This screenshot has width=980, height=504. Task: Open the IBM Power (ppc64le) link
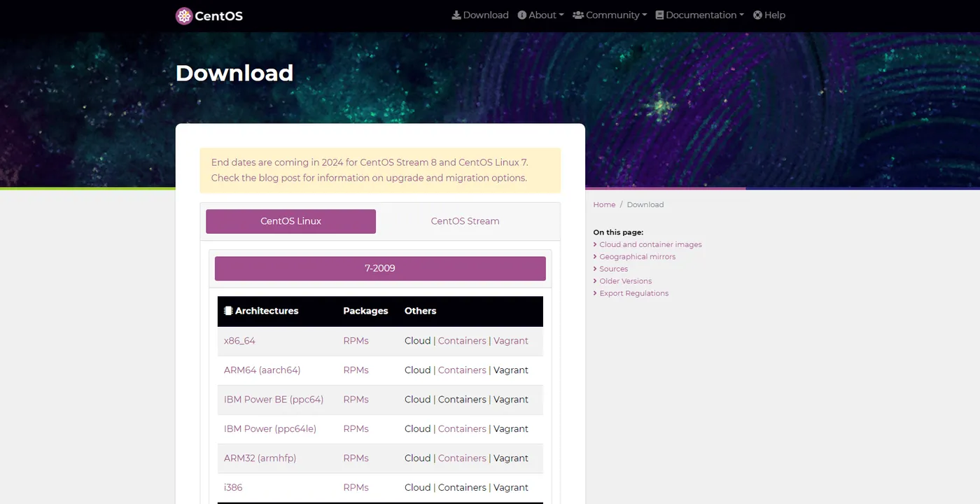(270, 429)
